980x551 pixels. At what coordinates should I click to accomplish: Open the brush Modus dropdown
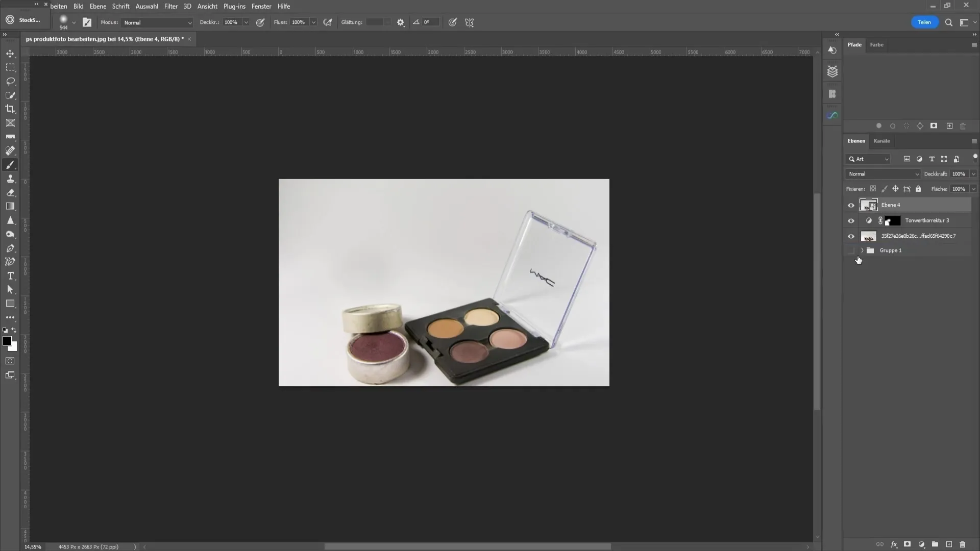[157, 22]
